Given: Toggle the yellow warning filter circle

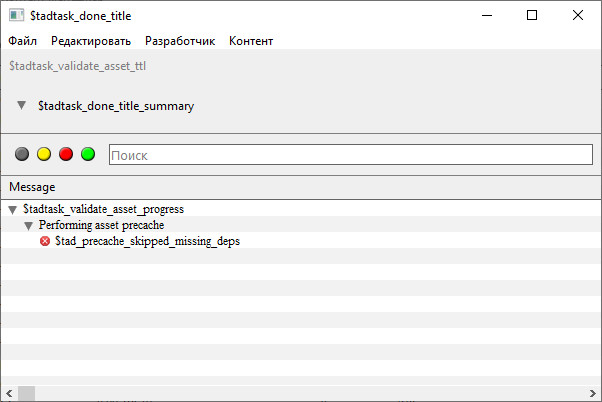Looking at the screenshot, I should point(44,154).
